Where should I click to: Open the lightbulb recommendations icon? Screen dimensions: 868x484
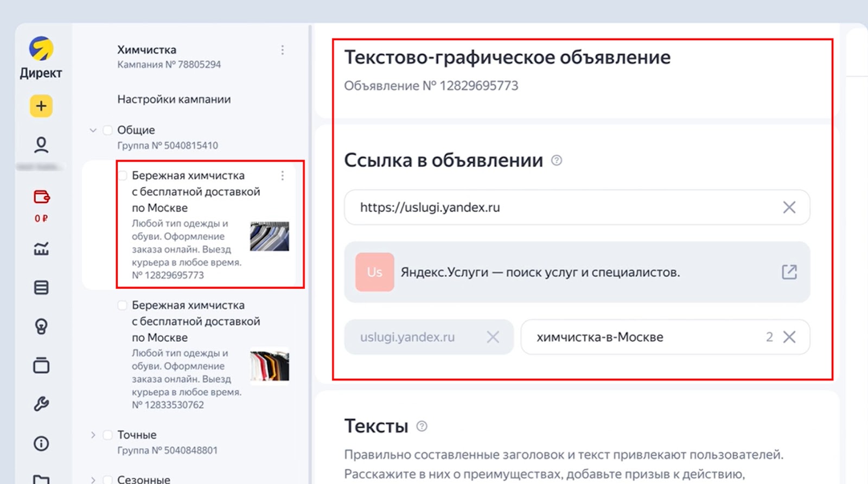click(x=41, y=326)
